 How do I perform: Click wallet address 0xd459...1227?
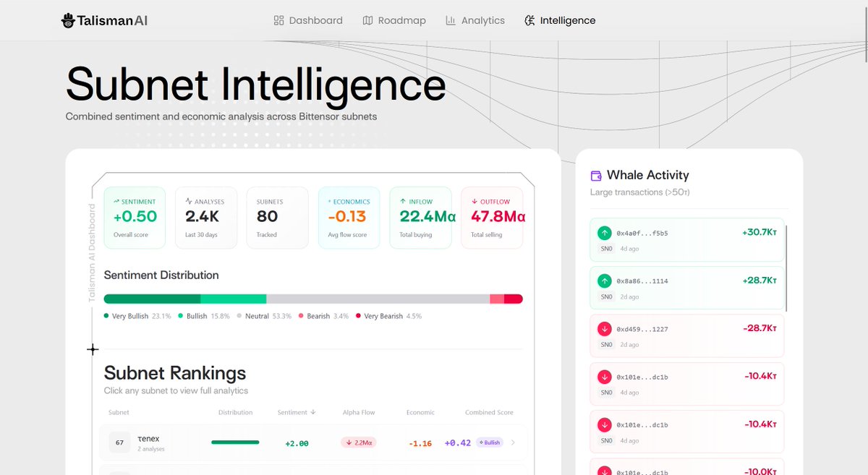point(642,329)
